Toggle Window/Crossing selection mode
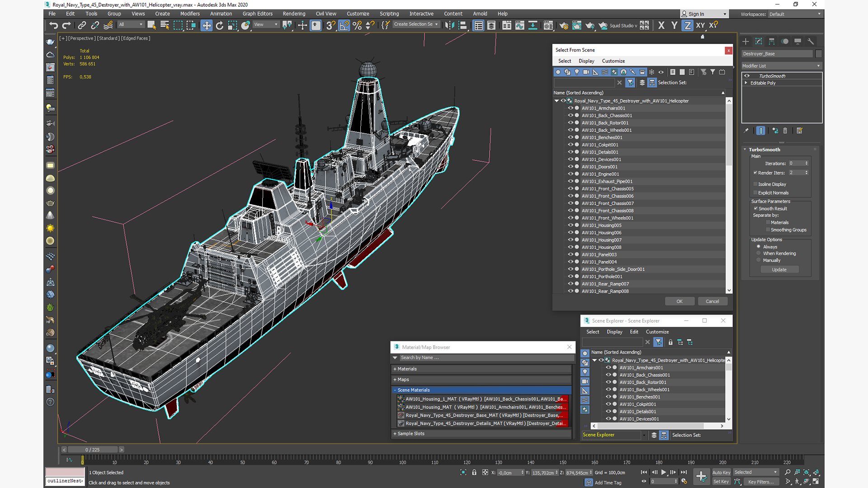 (191, 25)
